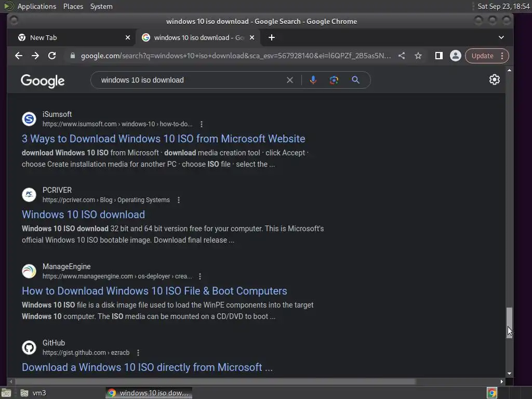This screenshot has width=532, height=399.
Task: Expand the tab search dropdown arrow
Action: pos(501,37)
